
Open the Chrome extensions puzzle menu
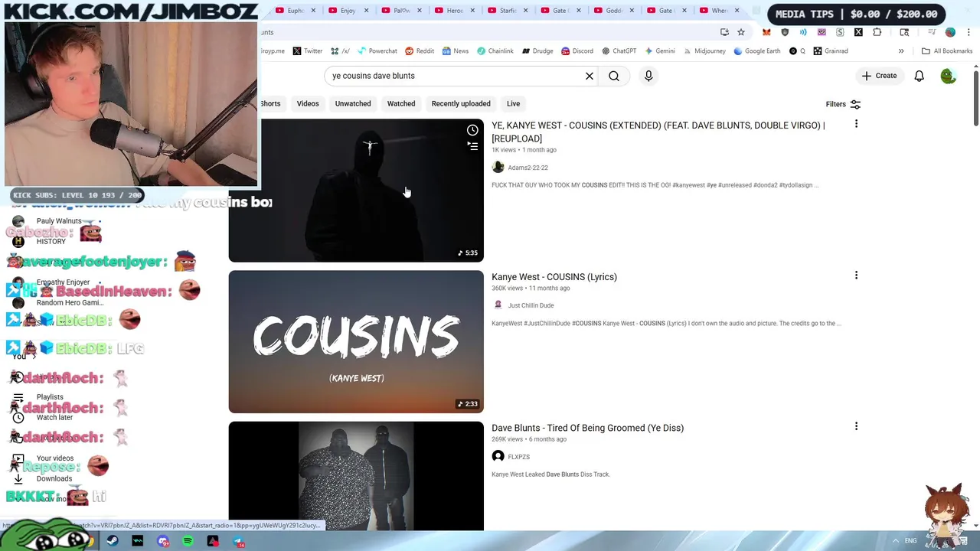click(877, 32)
